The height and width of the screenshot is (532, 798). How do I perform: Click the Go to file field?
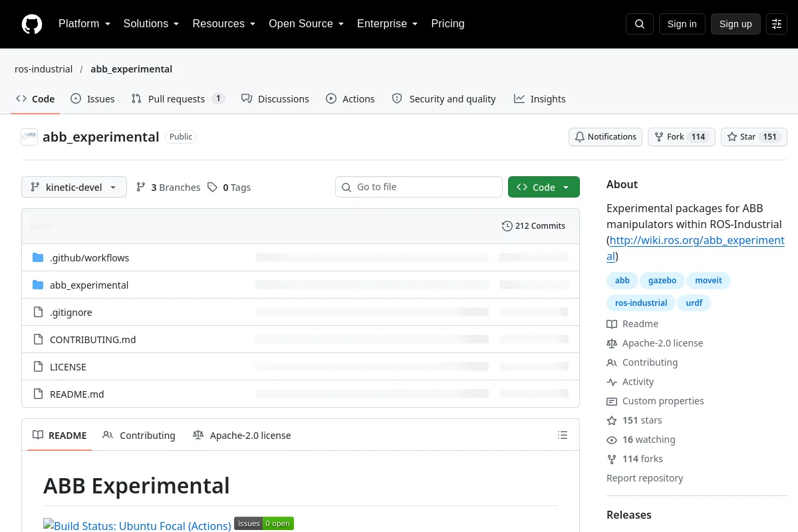[419, 188]
